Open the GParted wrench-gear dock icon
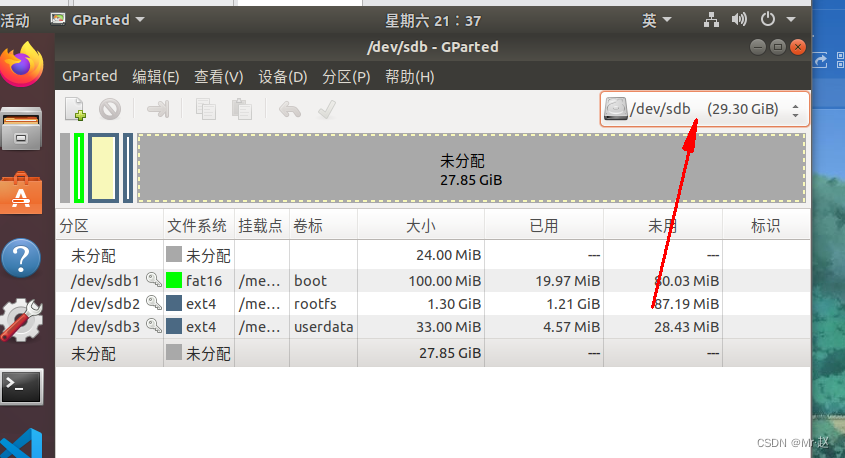The height and width of the screenshot is (458, 845). point(21,320)
